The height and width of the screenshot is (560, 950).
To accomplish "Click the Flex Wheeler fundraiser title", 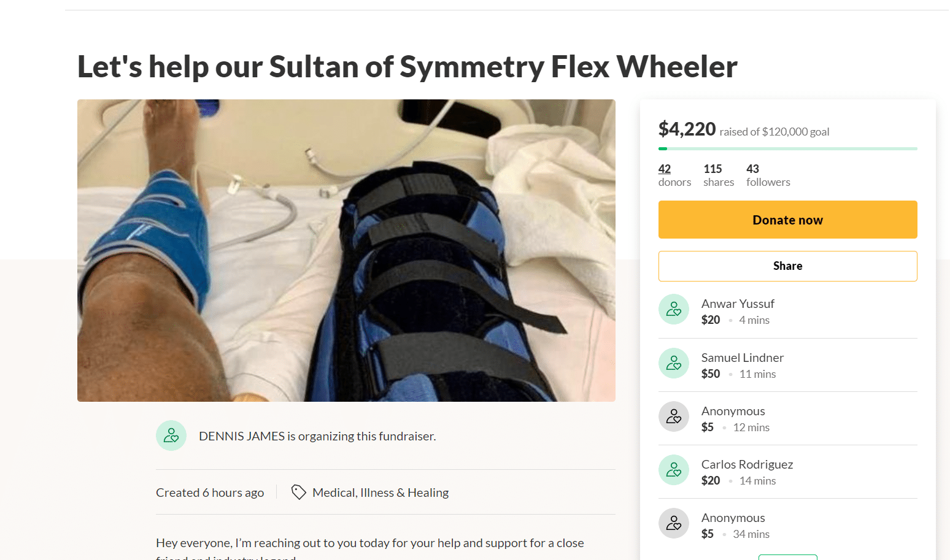I will point(407,66).
